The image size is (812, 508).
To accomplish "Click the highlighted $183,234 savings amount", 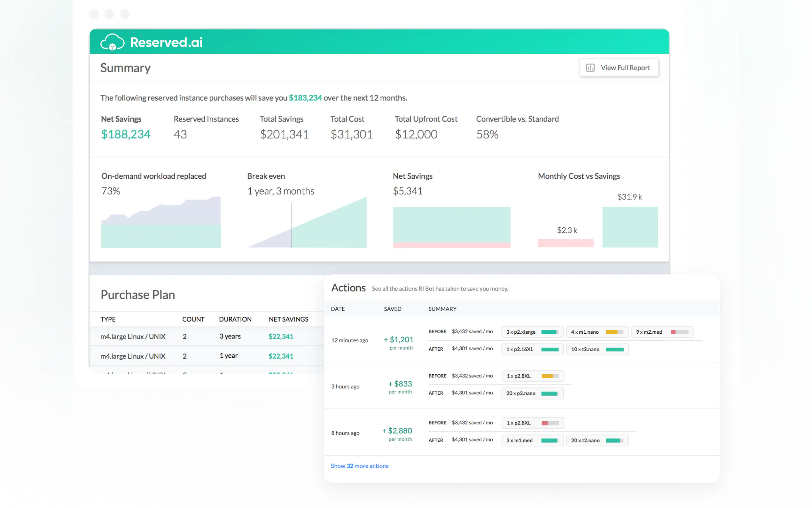I will [305, 98].
